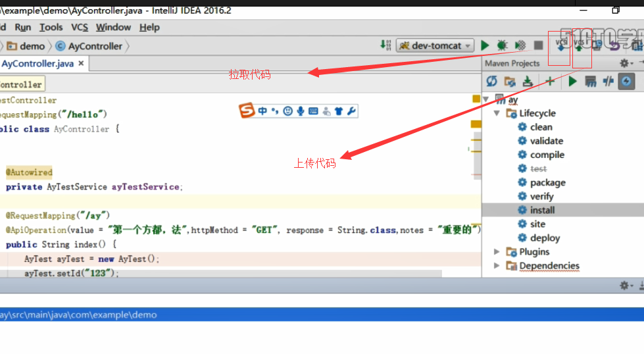This screenshot has width=644, height=354.
Task: Select validate lifecycle phase
Action: [546, 141]
